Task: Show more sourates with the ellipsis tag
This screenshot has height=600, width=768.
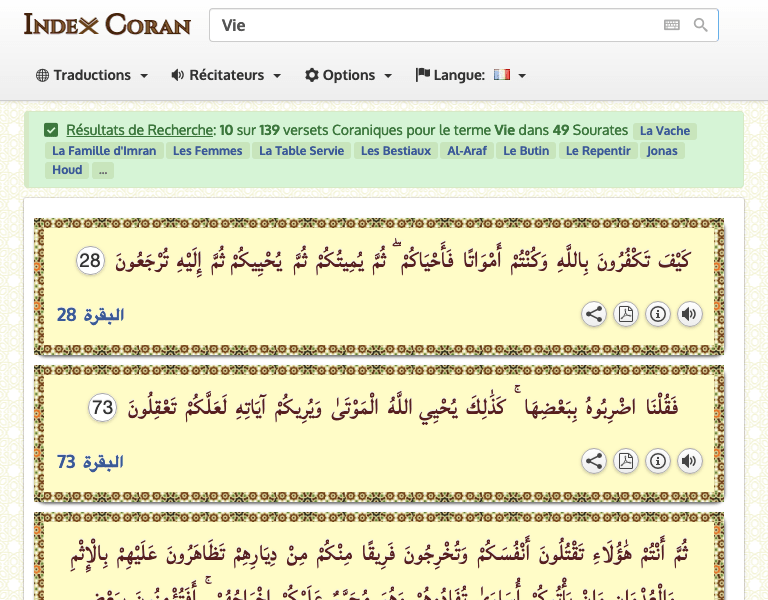Action: tap(104, 170)
